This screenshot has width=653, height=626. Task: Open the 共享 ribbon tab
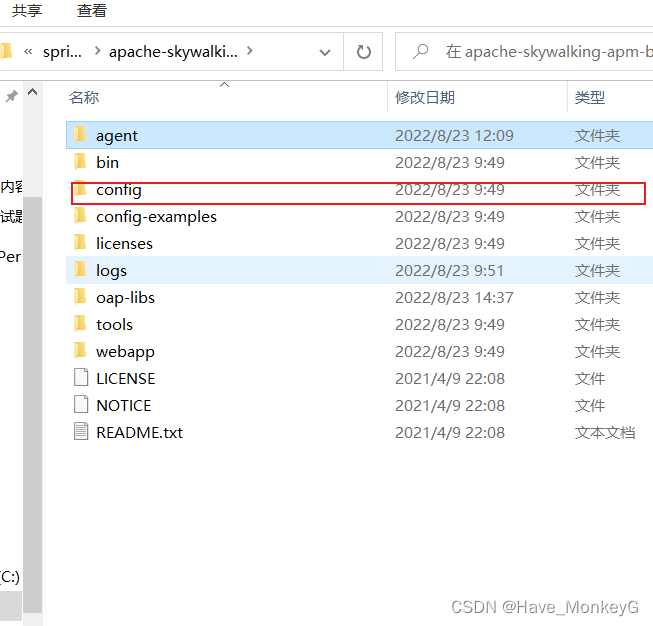click(27, 11)
